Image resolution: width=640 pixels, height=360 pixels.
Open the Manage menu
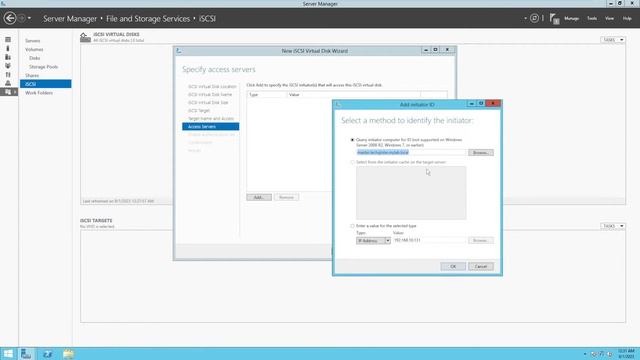(571, 18)
